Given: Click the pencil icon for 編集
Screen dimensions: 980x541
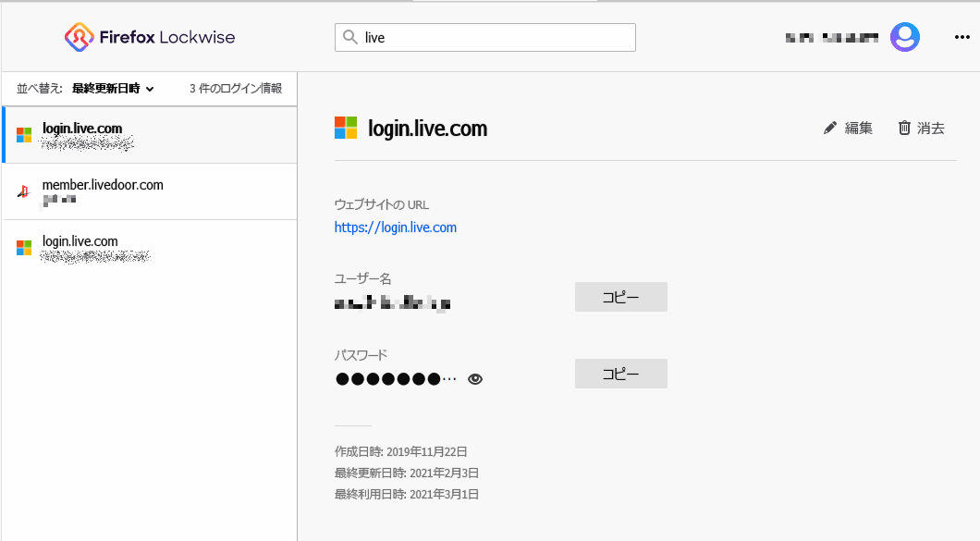Looking at the screenshot, I should click(829, 129).
